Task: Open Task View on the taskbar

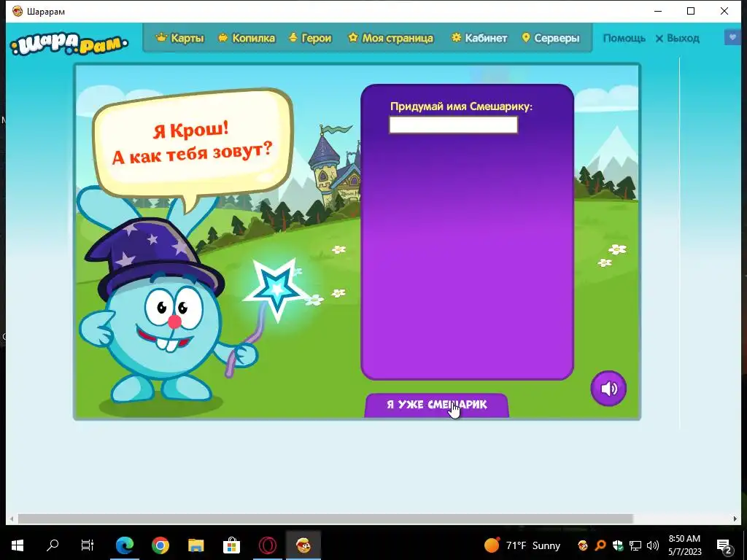Action: [88, 545]
